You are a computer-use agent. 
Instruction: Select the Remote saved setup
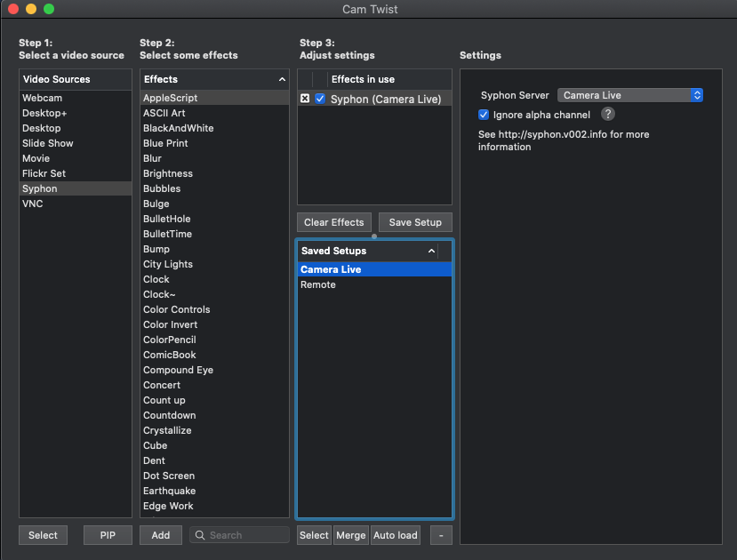pos(318,284)
